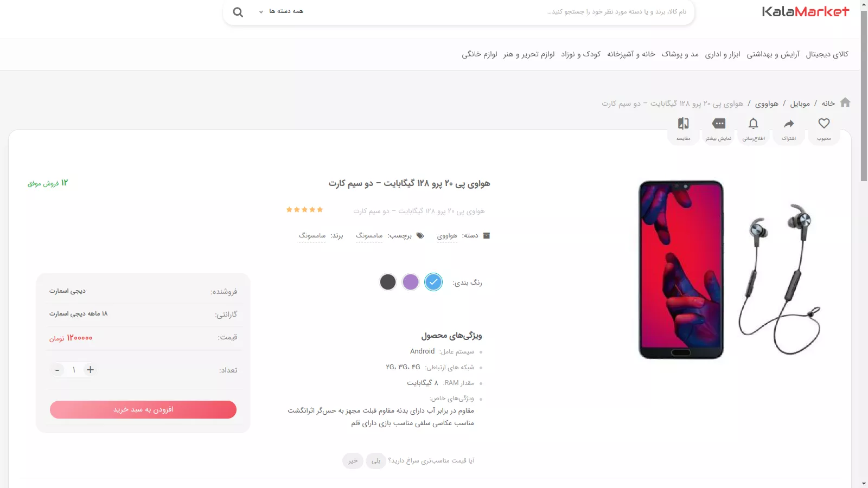Click the notification bell icon
This screenshot has height=488, width=868.
(754, 124)
